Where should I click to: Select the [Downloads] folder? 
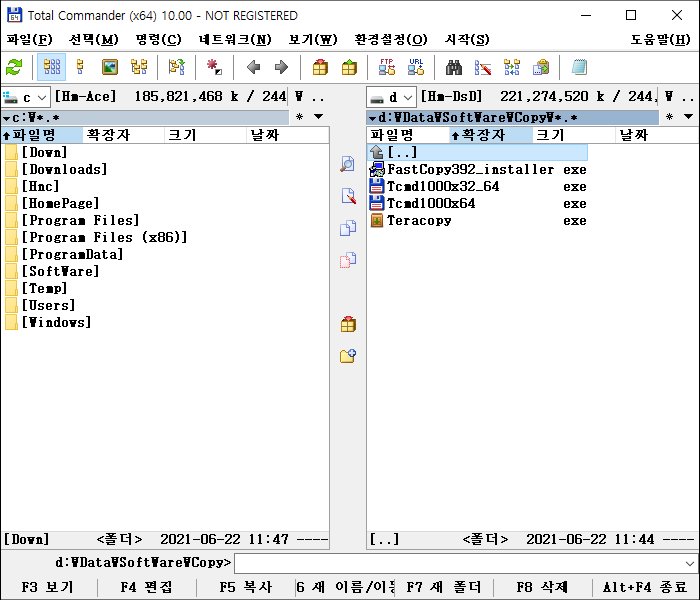[56, 169]
